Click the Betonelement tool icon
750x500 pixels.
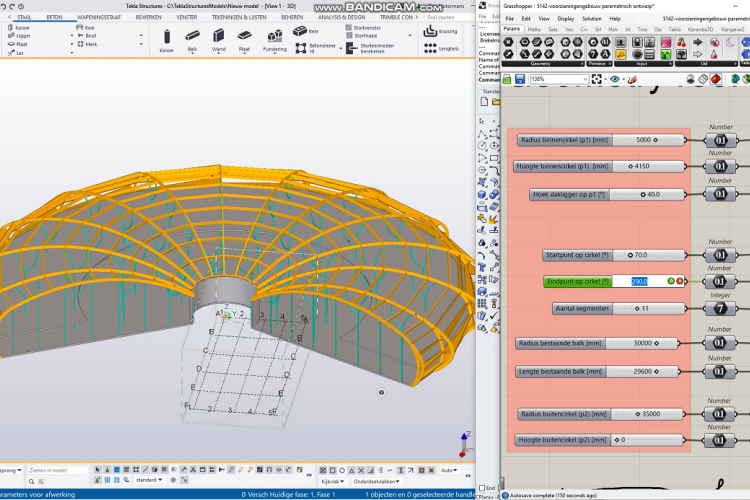pos(301,48)
